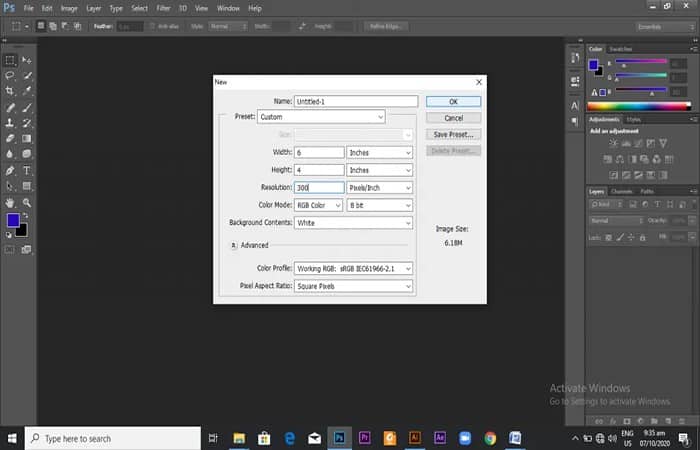The width and height of the screenshot is (700, 450).
Task: Open Resolution units Pixels/Inch dropdown
Action: pos(379,188)
